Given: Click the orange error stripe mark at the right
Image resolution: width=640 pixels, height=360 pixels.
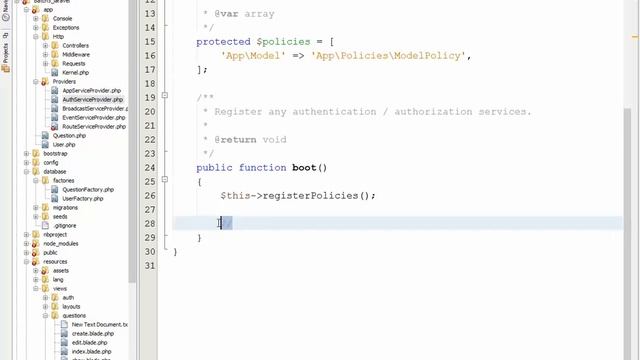Looking at the screenshot, I should pyautogui.click(x=635, y=37).
